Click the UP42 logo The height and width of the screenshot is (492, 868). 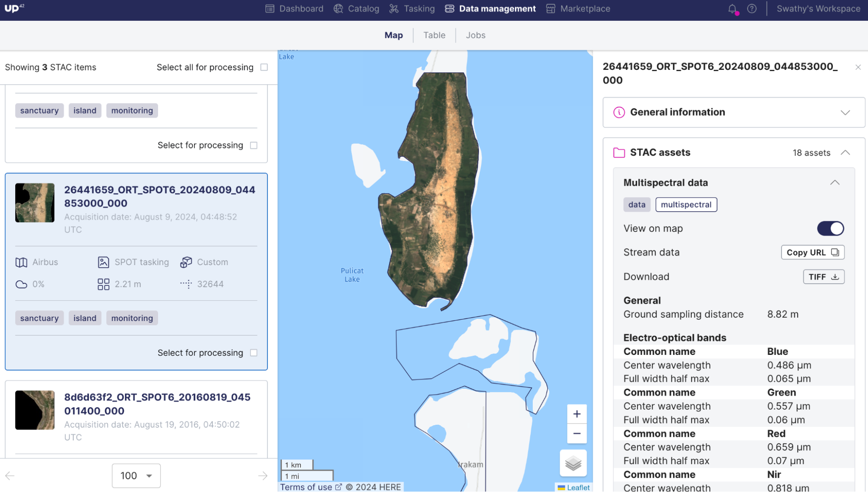[14, 8]
